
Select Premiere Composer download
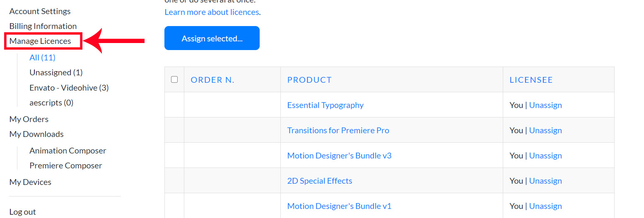point(66,165)
